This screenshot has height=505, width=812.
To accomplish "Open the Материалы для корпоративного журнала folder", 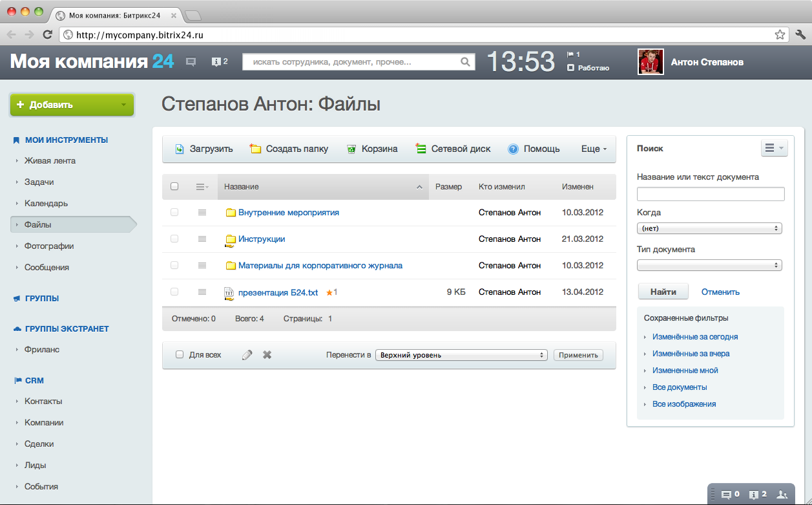I will 320,265.
